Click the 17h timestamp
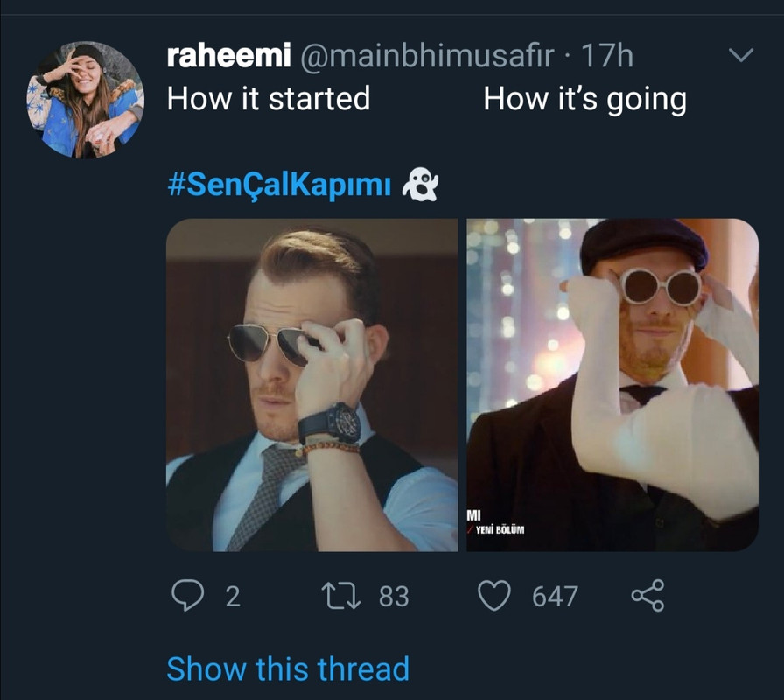This screenshot has width=784, height=700. [607, 57]
